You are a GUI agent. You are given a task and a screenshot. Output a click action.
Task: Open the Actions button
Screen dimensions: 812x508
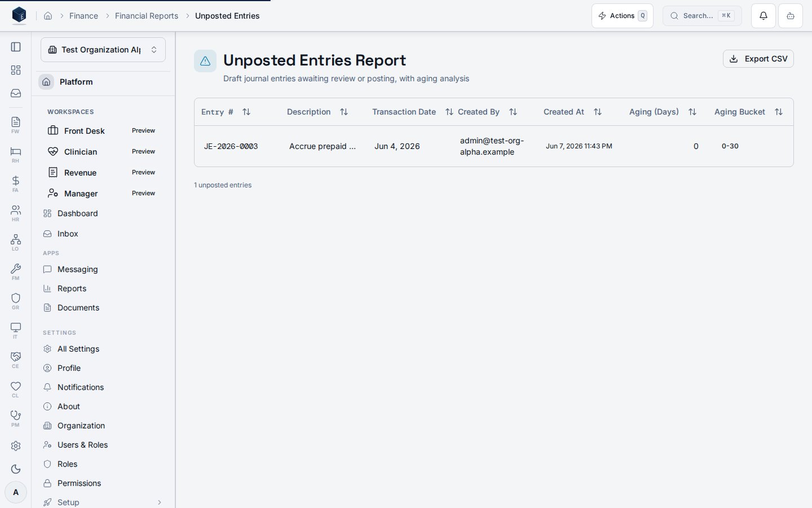tap(623, 16)
